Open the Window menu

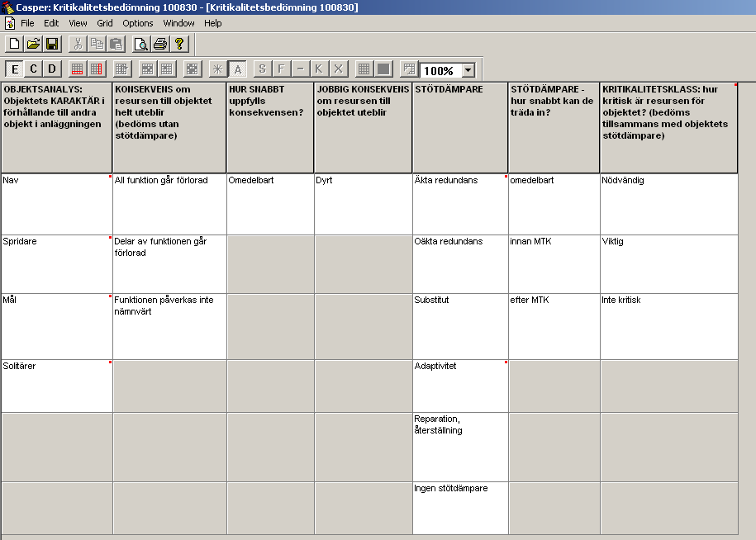[x=178, y=23]
